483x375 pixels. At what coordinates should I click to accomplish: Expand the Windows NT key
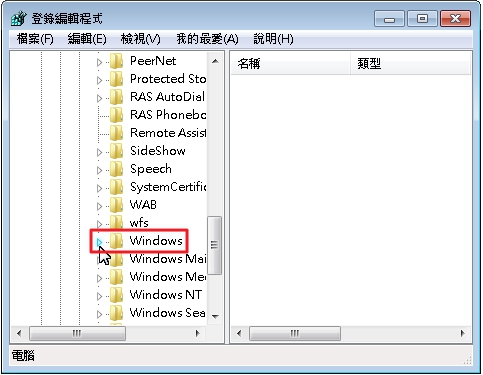[99, 296]
